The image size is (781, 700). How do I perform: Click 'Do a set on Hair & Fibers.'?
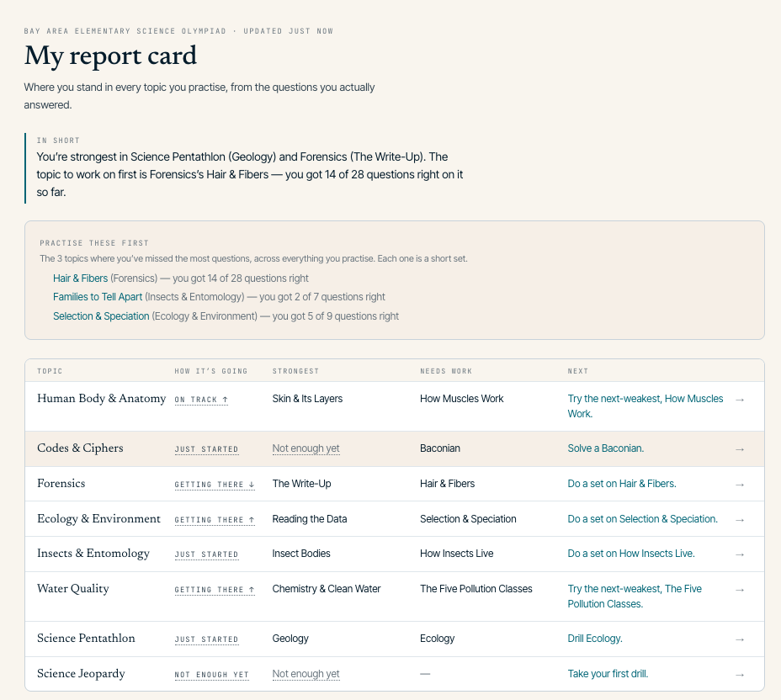tap(622, 484)
